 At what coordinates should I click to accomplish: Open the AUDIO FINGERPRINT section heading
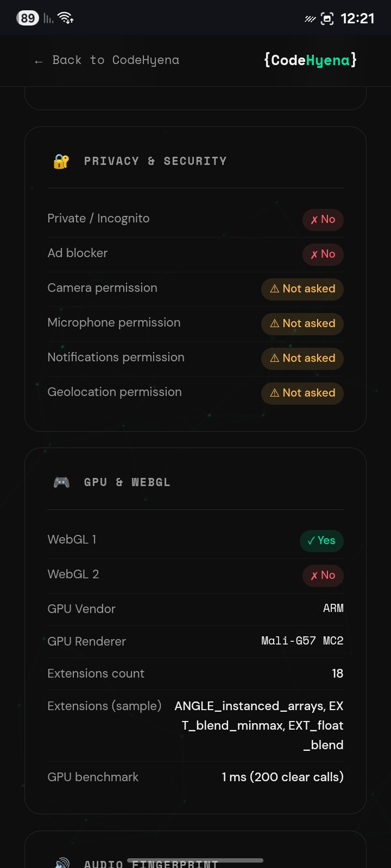click(x=151, y=863)
